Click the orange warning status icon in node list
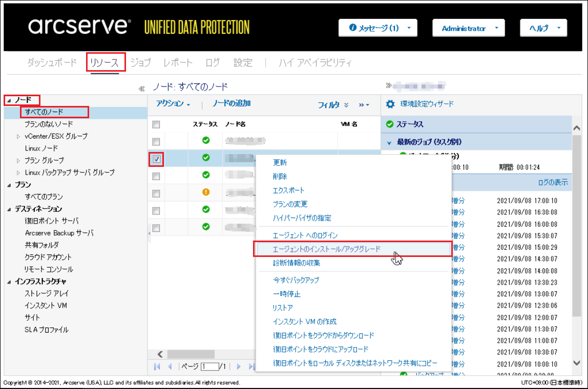Viewport: 588px width, 389px height. point(206,192)
